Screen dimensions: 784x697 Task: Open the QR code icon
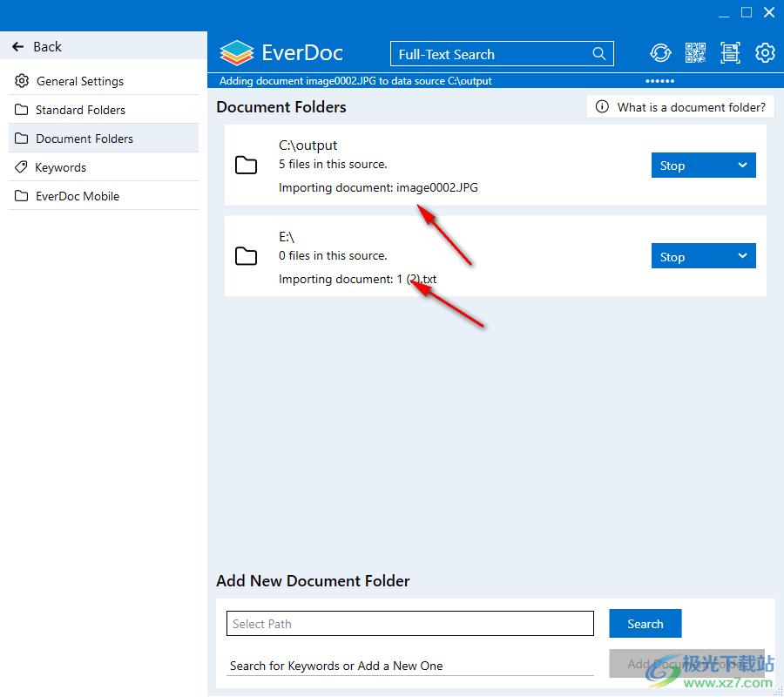695,53
